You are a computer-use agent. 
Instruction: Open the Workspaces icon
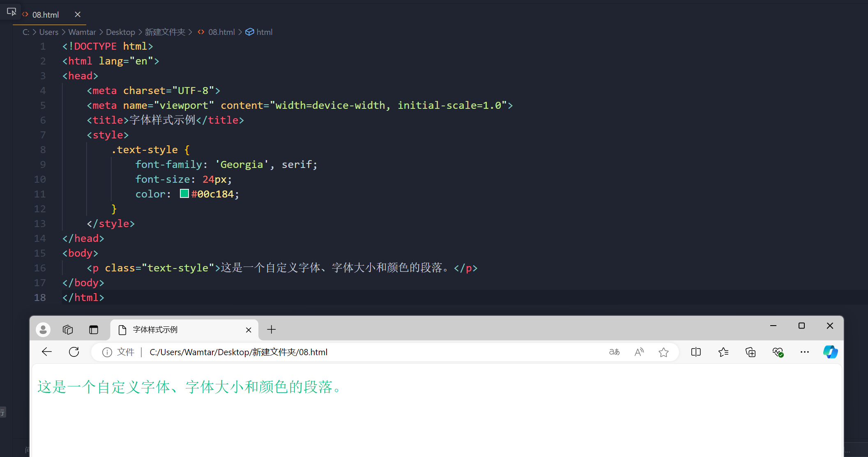tap(67, 329)
